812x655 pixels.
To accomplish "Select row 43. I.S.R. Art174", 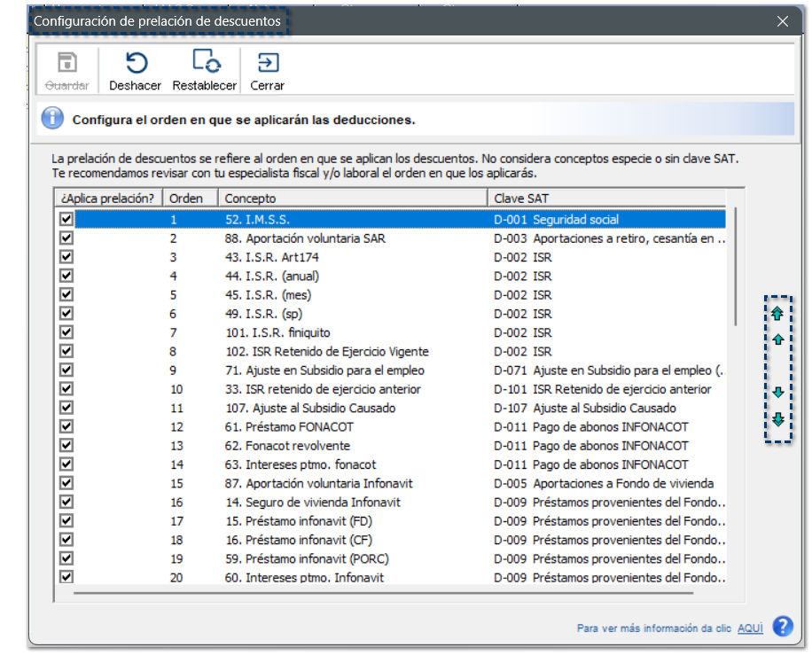I will (x=272, y=257).
